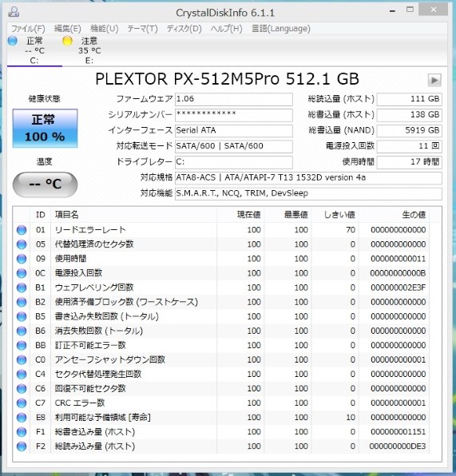Click the blue status icon for row B5

22,316
